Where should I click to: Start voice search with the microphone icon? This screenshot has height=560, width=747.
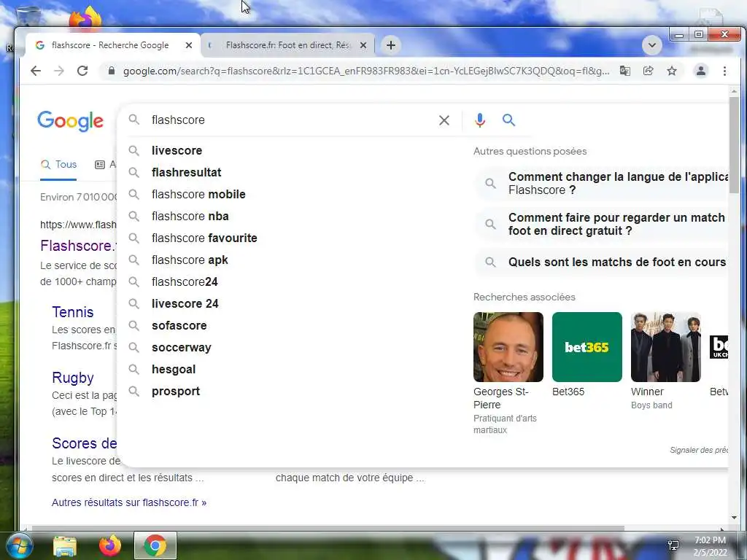(480, 120)
